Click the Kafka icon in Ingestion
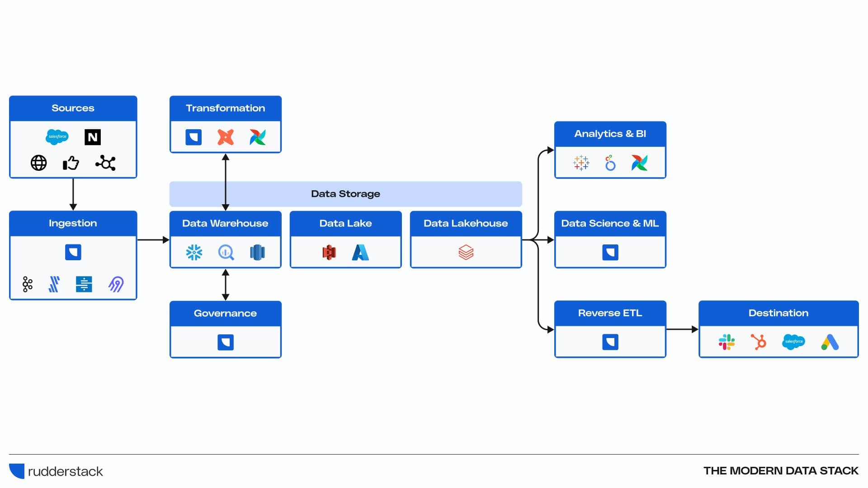Image resolution: width=868 pixels, height=488 pixels. (x=28, y=284)
